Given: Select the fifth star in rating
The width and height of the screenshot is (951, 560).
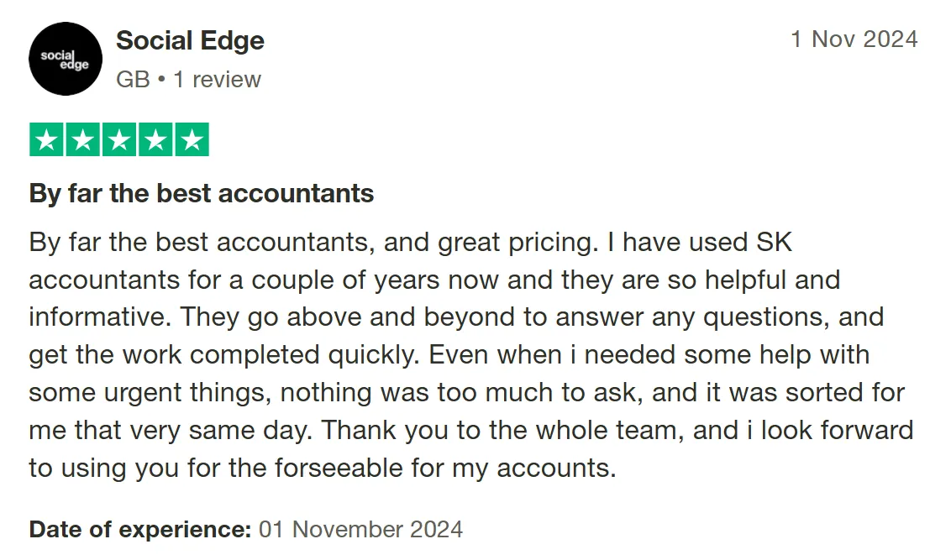Looking at the screenshot, I should pos(192,140).
